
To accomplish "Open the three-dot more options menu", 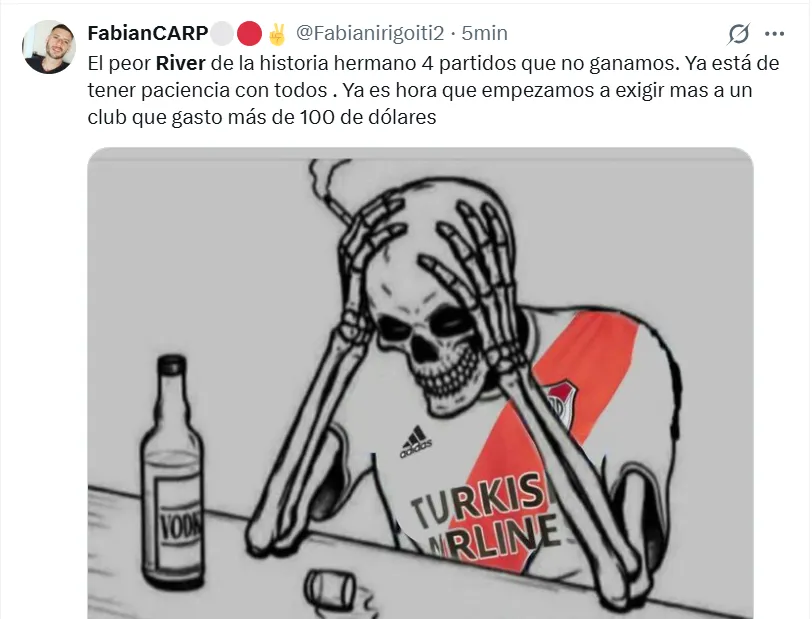I will [774, 34].
